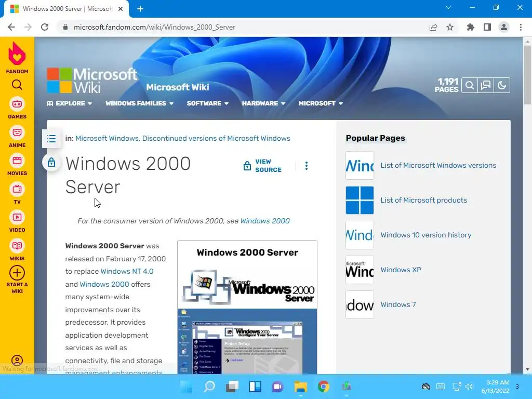Viewport: 532px width, 399px height.
Task: Bookmark this page with the star
Action: coord(450,27)
